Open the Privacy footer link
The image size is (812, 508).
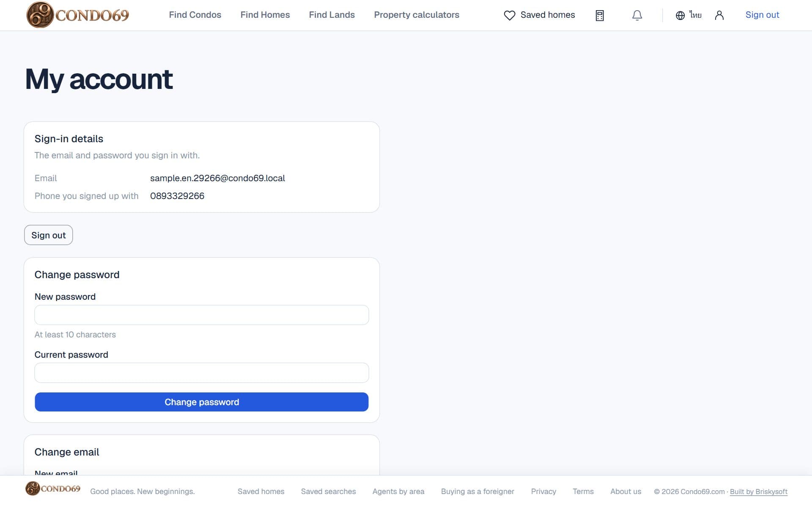(543, 491)
